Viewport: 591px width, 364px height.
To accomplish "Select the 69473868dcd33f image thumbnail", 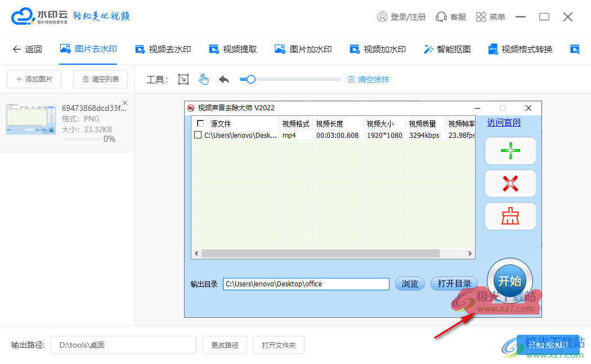I will click(x=31, y=119).
